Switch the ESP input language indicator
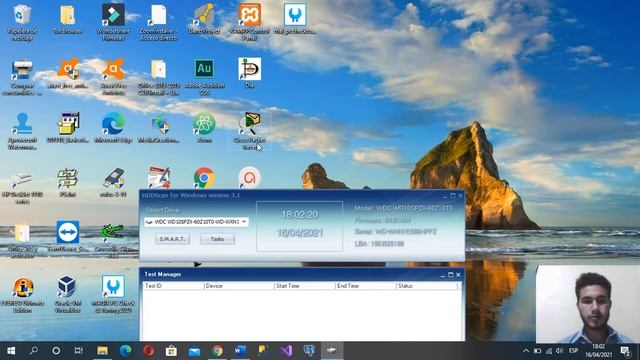This screenshot has width=640, height=360. coord(573,351)
